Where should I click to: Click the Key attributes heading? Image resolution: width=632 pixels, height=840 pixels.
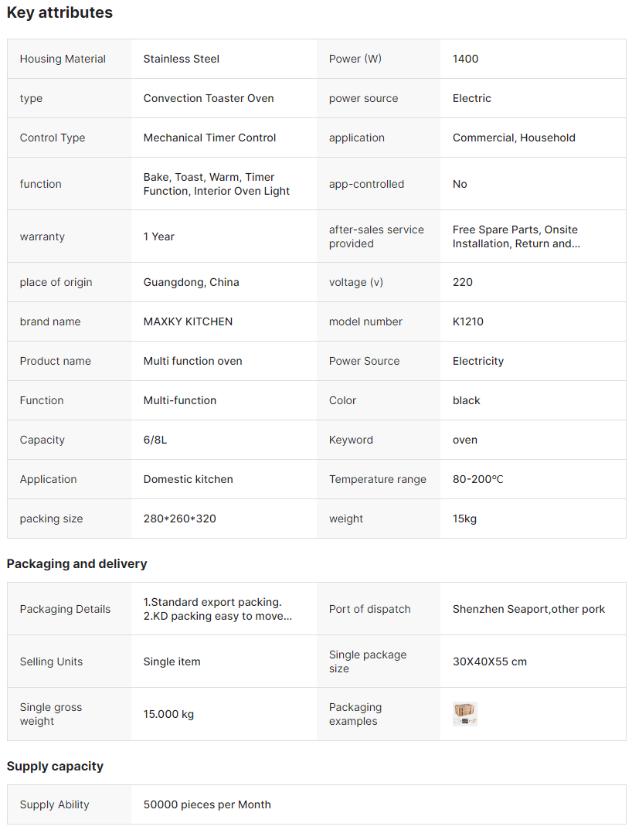(59, 13)
